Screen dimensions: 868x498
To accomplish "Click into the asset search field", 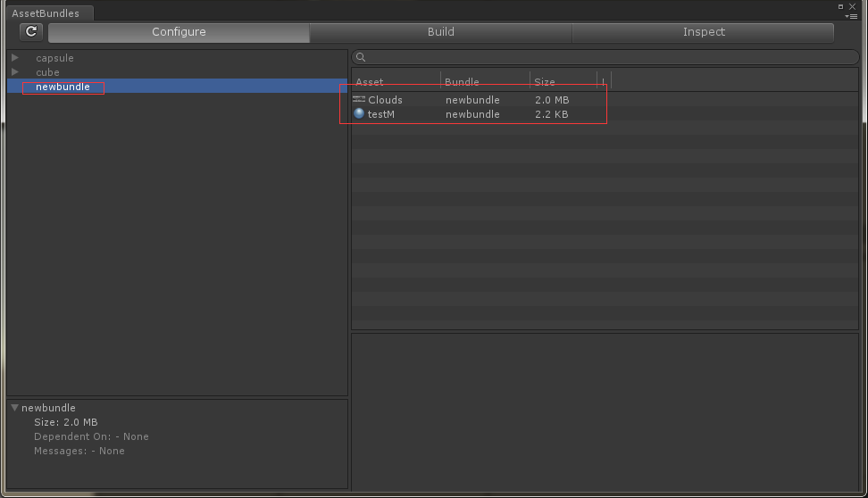I will point(607,57).
